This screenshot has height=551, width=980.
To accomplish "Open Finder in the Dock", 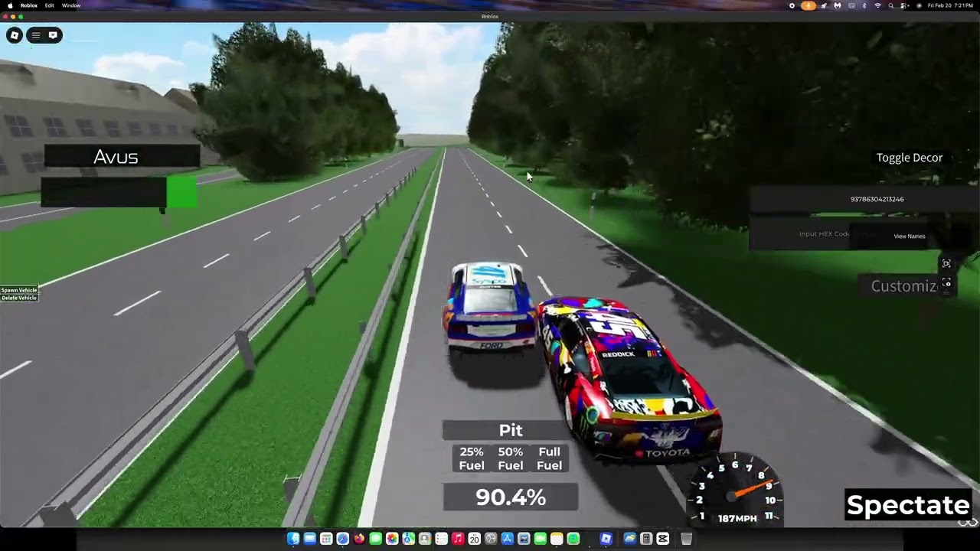I will pos(293,539).
